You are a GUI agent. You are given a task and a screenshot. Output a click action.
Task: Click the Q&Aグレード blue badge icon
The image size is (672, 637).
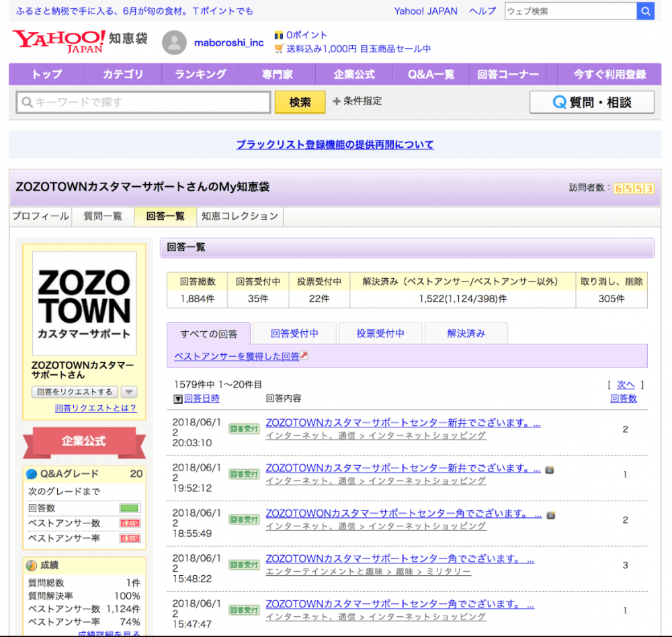[x=32, y=474]
